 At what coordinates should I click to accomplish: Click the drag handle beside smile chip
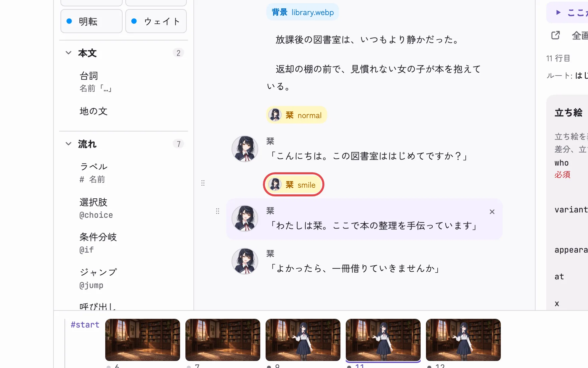[x=203, y=183]
